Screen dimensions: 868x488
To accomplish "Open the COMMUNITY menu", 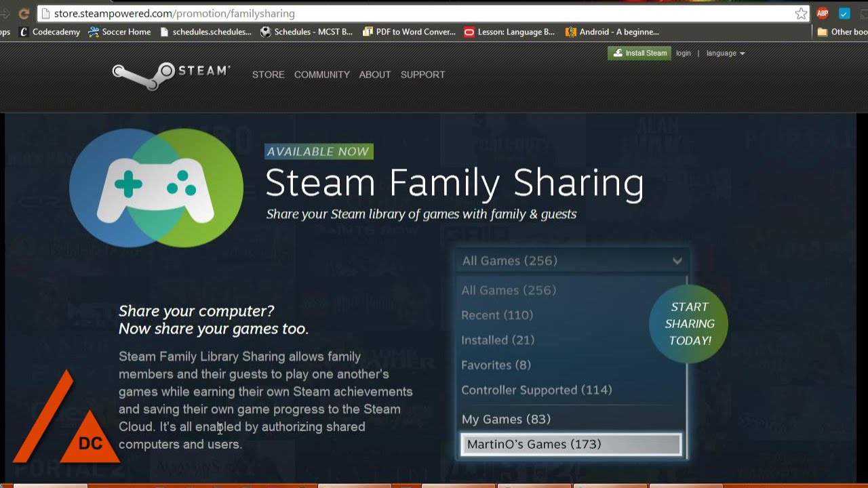I will pos(322,75).
